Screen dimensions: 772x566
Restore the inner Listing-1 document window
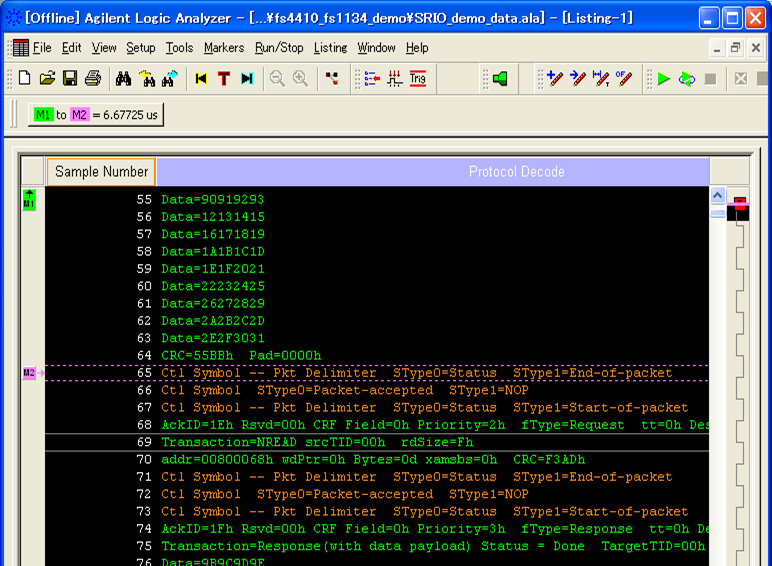[x=736, y=48]
